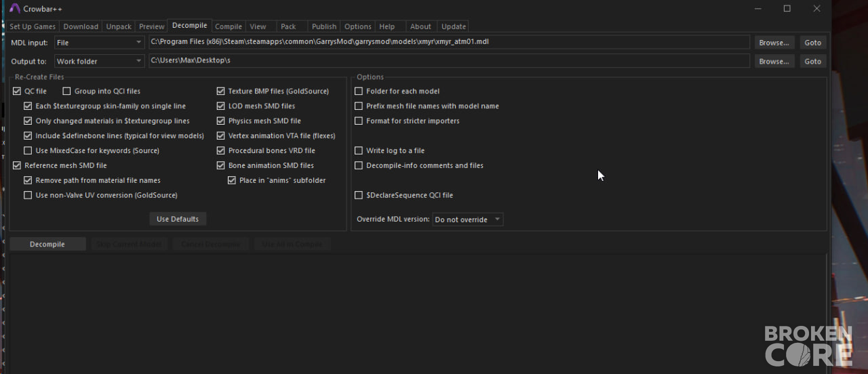Enable Folder for each model
The image size is (868, 374).
[x=359, y=91]
